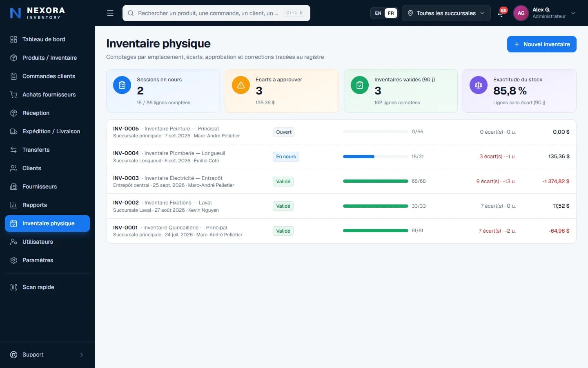Switch language to EN
The image size is (588, 368).
click(378, 13)
